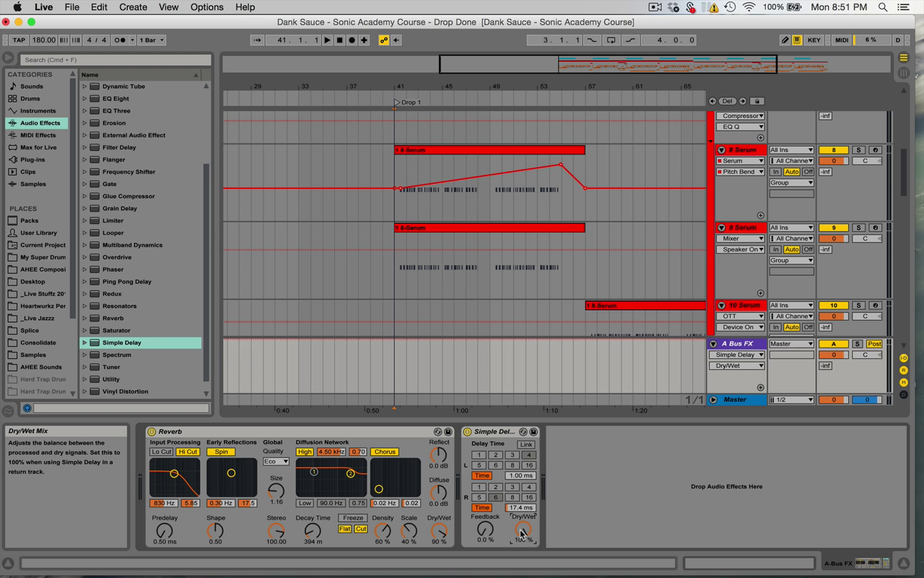The image size is (924, 578).
Task: Click the Reverb device hot-swap icon
Action: click(x=438, y=431)
